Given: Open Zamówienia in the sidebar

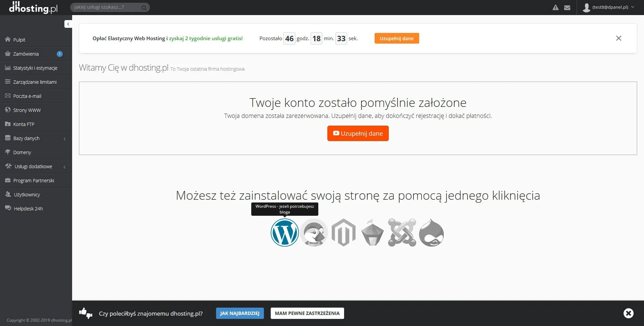Looking at the screenshot, I should (36, 54).
